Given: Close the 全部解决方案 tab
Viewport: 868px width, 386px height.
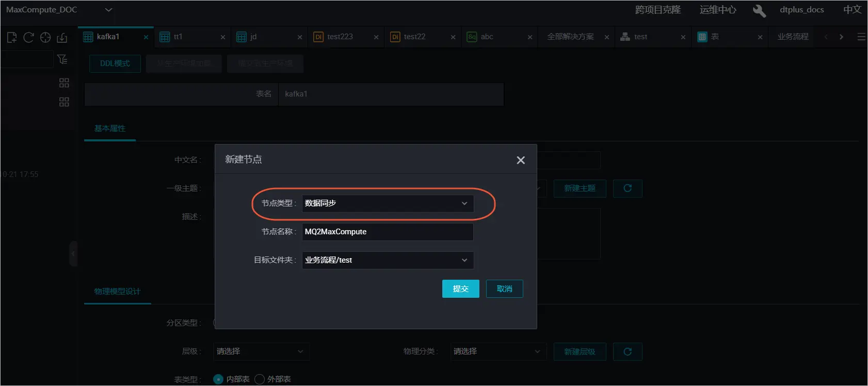Looking at the screenshot, I should coord(607,37).
